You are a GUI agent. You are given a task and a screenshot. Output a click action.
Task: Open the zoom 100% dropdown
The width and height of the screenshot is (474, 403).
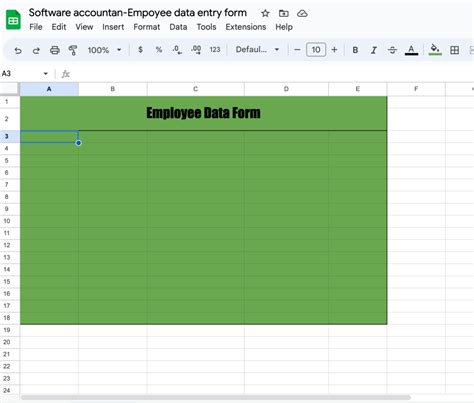click(104, 50)
